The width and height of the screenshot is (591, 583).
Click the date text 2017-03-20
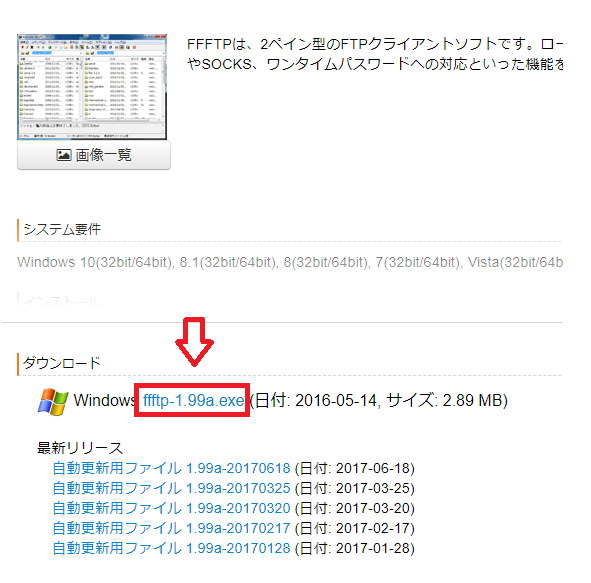click(355, 508)
